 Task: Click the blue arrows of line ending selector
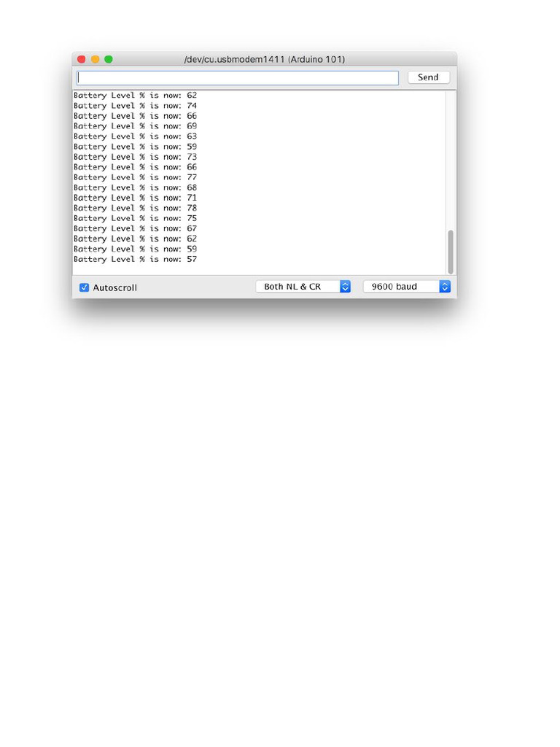click(x=345, y=286)
